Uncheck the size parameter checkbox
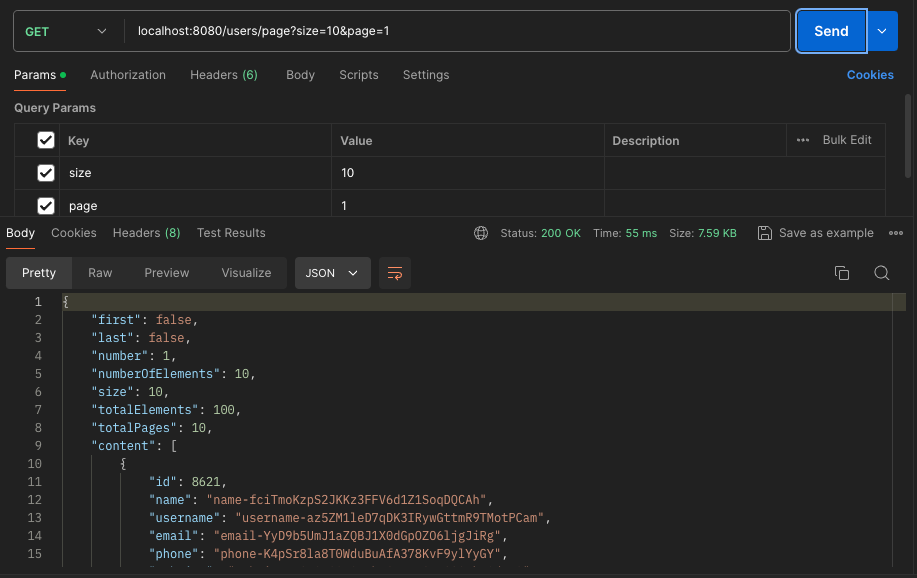Viewport: 917px width, 578px height. (46, 173)
